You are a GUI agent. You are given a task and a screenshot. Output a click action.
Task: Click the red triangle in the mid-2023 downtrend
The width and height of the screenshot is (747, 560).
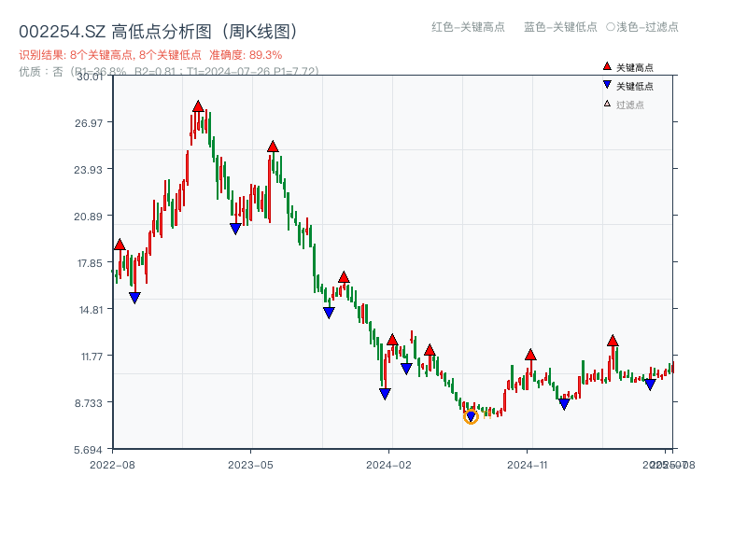pos(345,276)
